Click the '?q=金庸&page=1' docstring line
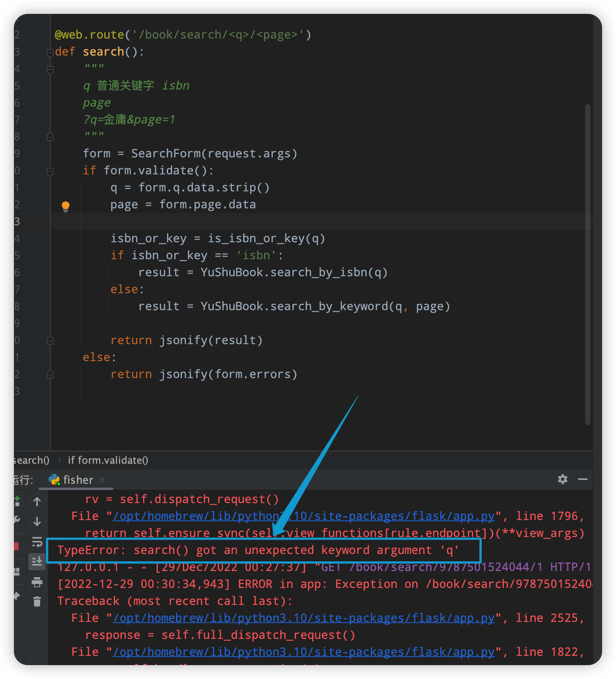Screen dimensions: 616x679 click(129, 120)
